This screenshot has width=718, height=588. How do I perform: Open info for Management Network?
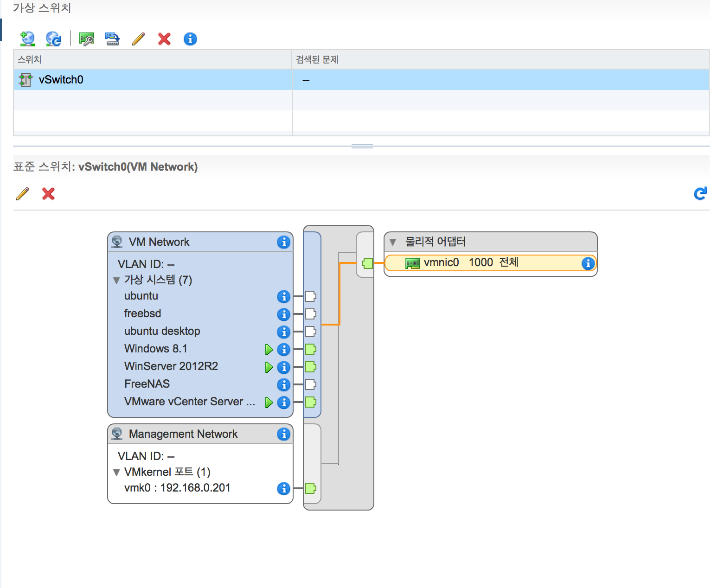pos(284,434)
